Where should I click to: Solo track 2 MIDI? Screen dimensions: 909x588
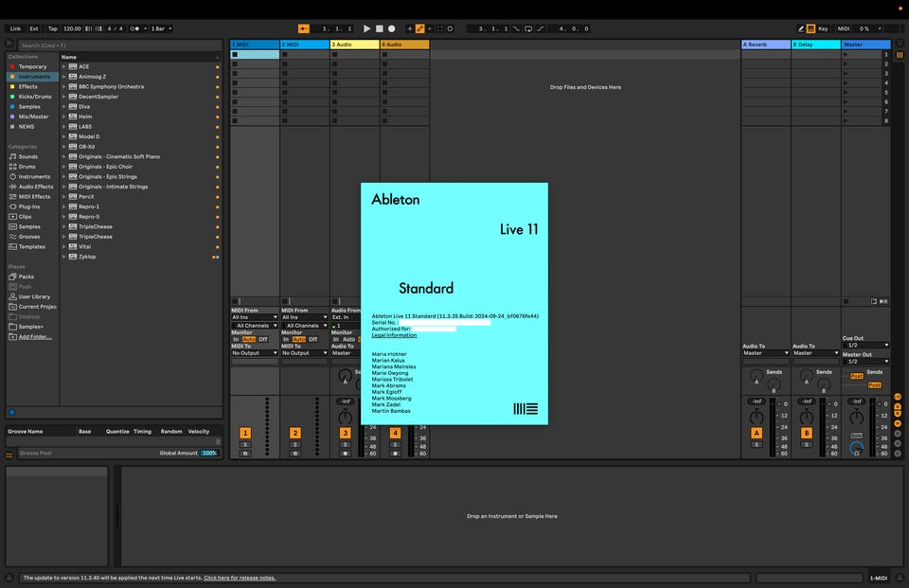294,444
